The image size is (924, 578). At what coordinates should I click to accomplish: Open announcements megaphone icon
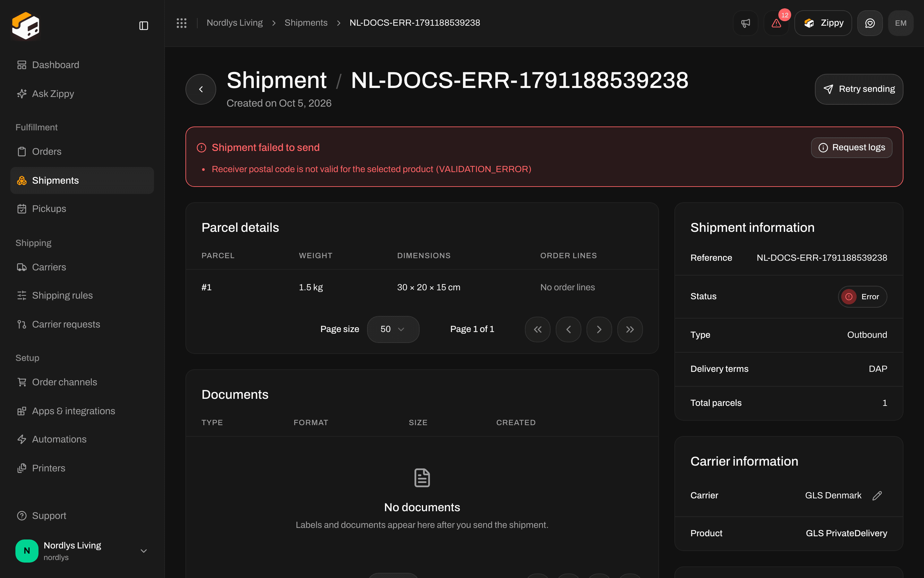(x=745, y=23)
